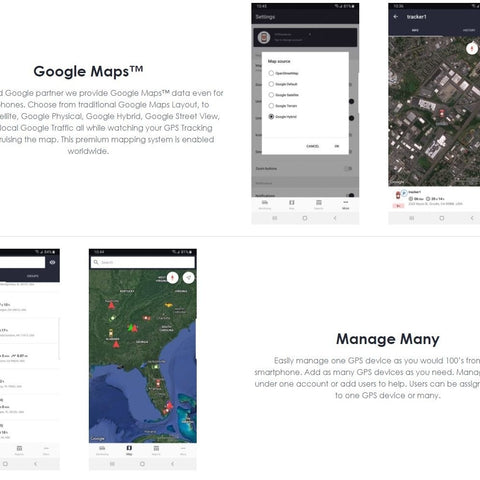Open Reports in the map screen bottom bar

pos(156,450)
